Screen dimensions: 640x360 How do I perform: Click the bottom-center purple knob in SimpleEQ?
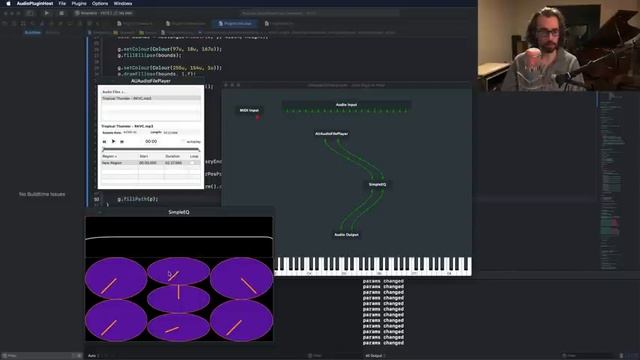click(x=178, y=327)
